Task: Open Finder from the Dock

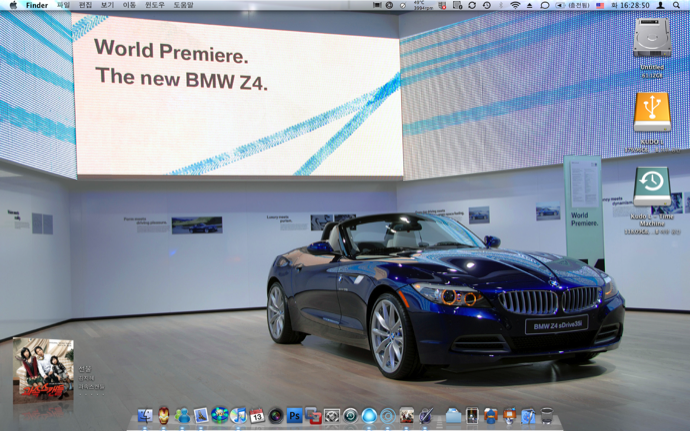Action: 145,416
